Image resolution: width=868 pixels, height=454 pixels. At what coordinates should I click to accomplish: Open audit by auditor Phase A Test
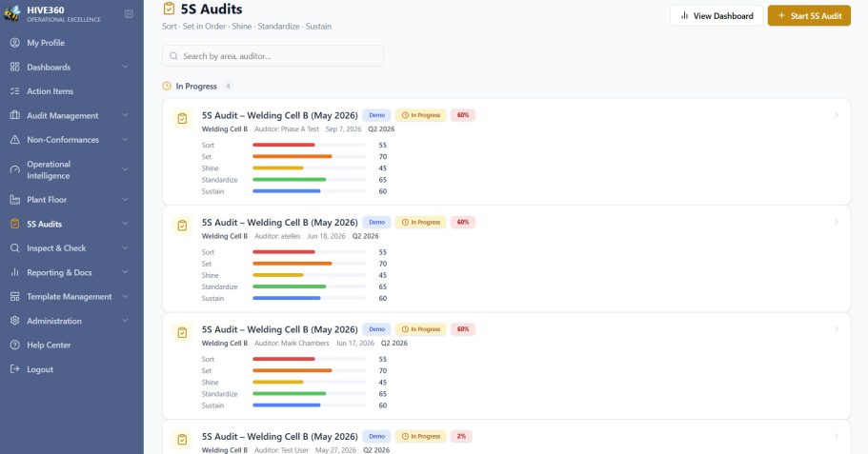(506, 152)
